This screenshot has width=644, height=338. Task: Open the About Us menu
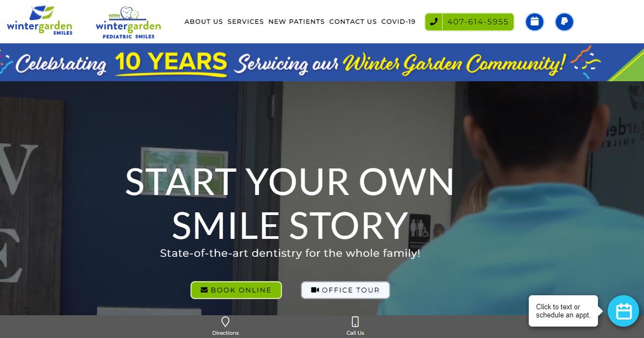pyautogui.click(x=203, y=22)
